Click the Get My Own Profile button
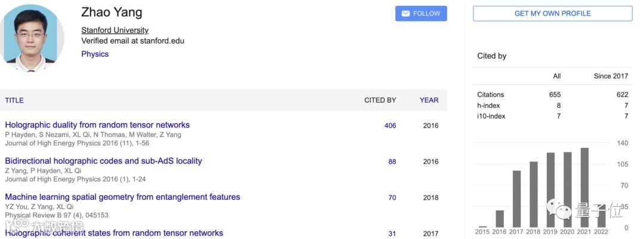 click(552, 14)
